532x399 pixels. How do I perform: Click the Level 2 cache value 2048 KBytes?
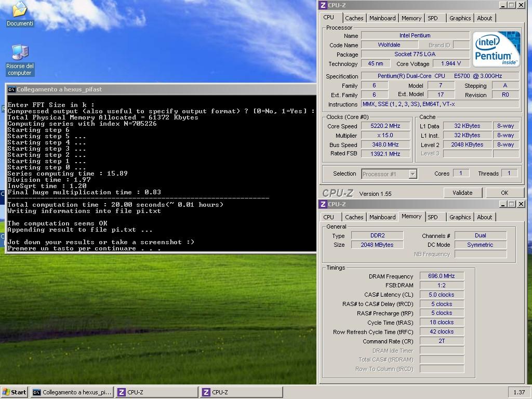(467, 144)
